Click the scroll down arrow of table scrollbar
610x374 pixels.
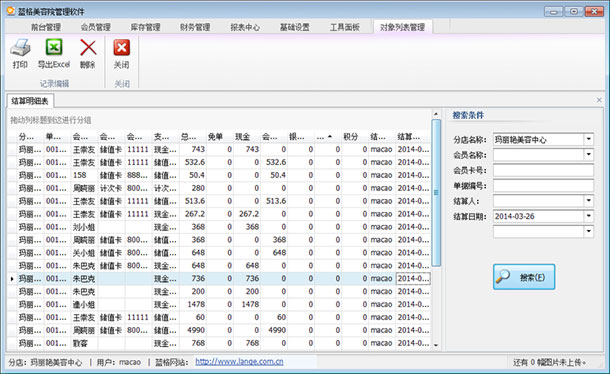point(436,345)
